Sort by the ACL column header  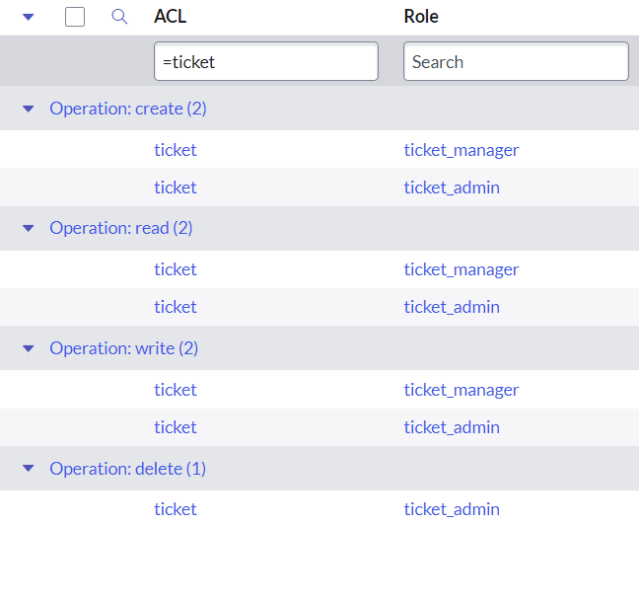click(x=170, y=17)
